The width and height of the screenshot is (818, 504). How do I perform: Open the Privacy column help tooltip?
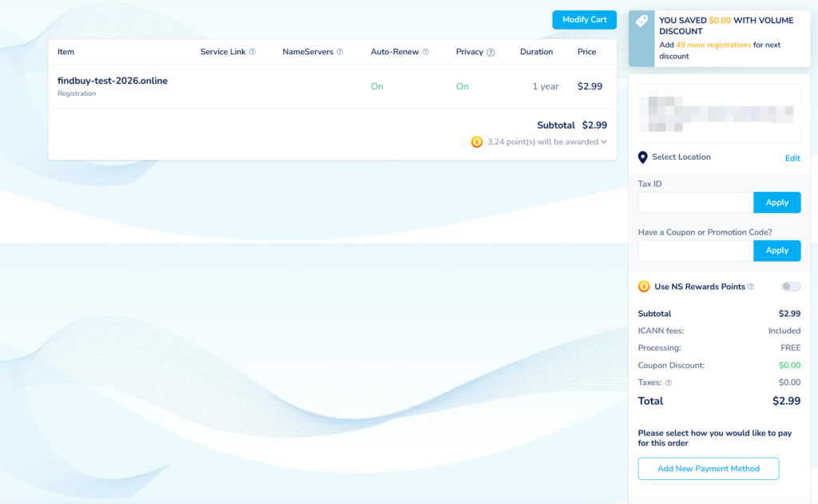[489, 52]
